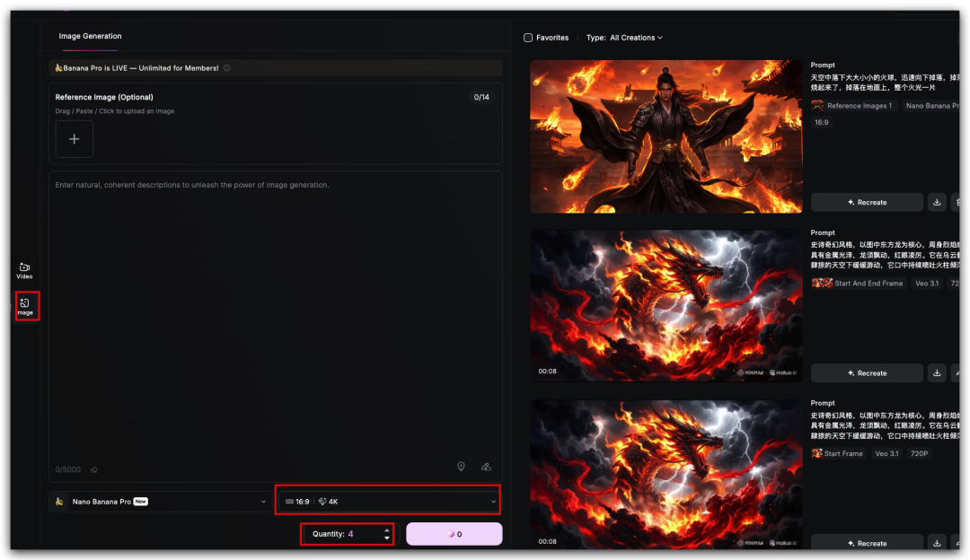970x560 pixels.
Task: Open the middle dragon video thumbnail
Action: coord(666,305)
